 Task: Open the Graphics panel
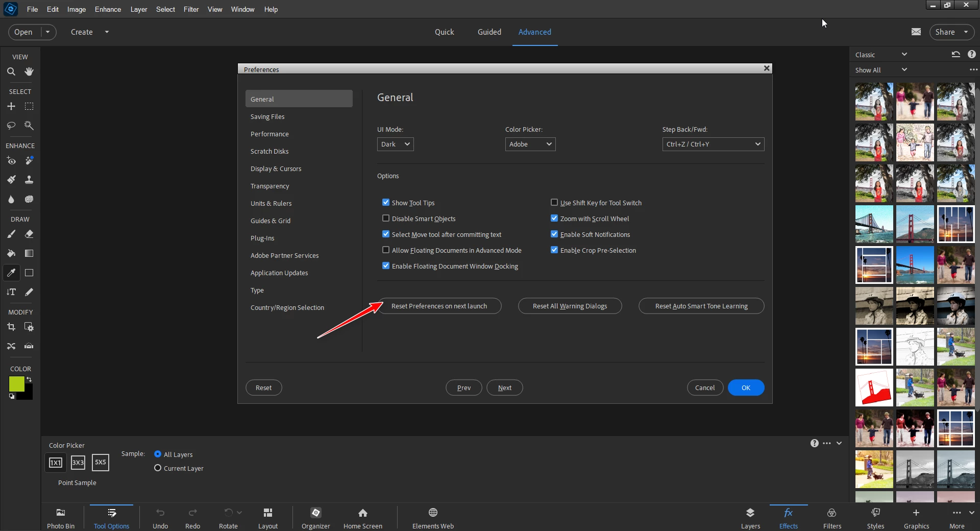(x=916, y=518)
